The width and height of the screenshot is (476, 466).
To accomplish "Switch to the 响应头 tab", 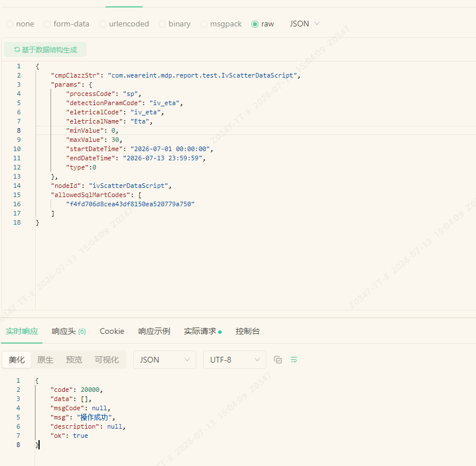I will coord(69,331).
